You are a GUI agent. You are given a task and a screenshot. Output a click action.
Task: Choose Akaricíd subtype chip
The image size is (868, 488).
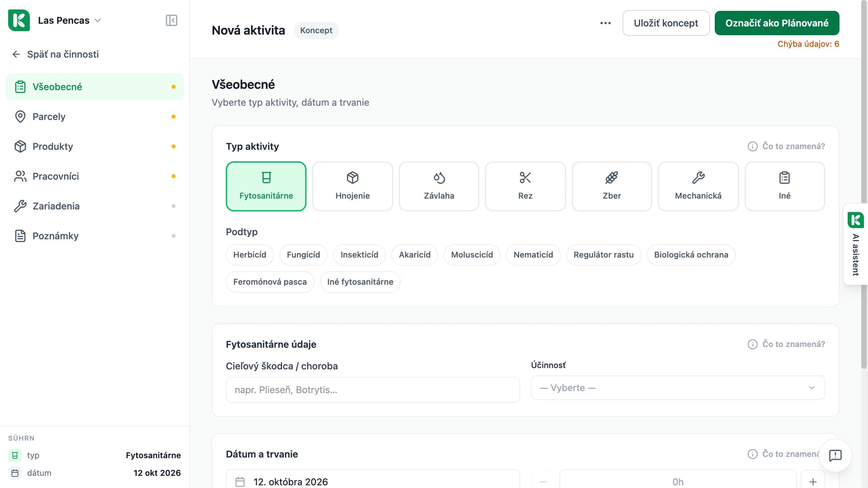pyautogui.click(x=415, y=255)
